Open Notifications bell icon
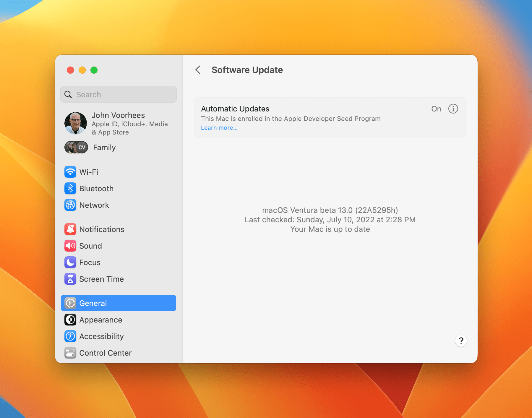Viewport: 532px width, 418px height. tap(70, 229)
